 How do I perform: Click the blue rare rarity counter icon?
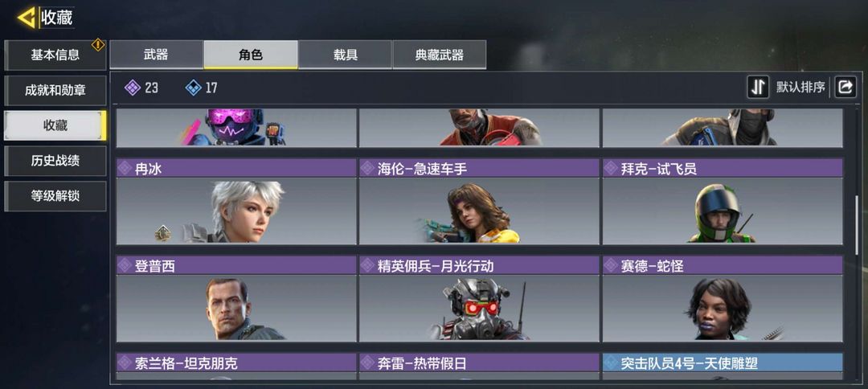[193, 88]
